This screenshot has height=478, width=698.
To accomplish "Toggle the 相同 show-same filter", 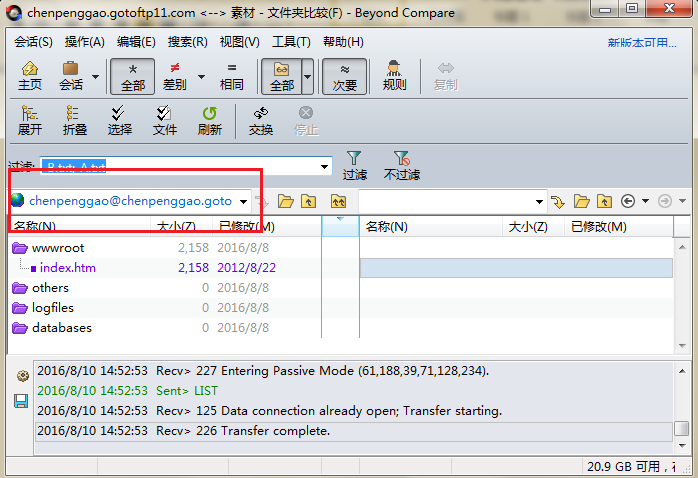I will click(x=231, y=76).
